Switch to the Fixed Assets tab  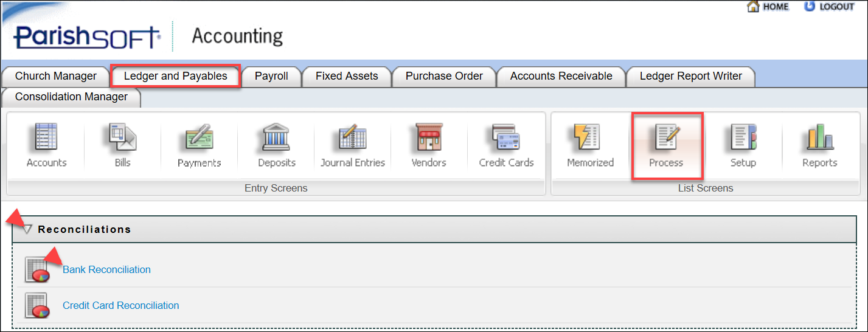coord(347,77)
